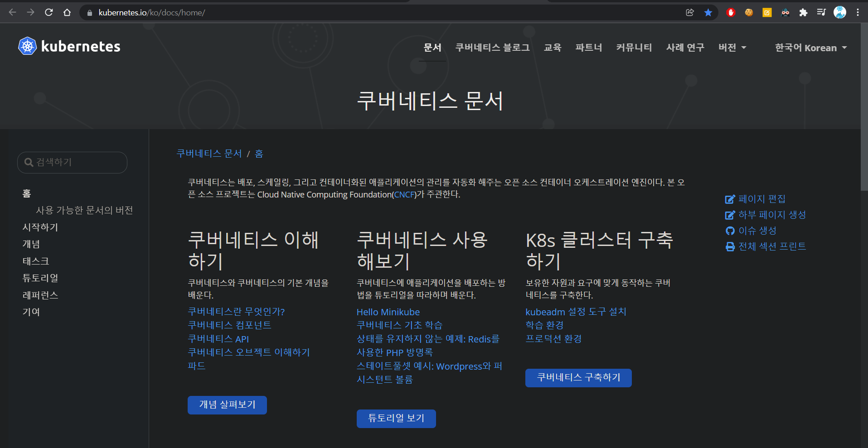Image resolution: width=868 pixels, height=448 pixels.
Task: Open the 한국어 Korean language dropdown
Action: (811, 48)
